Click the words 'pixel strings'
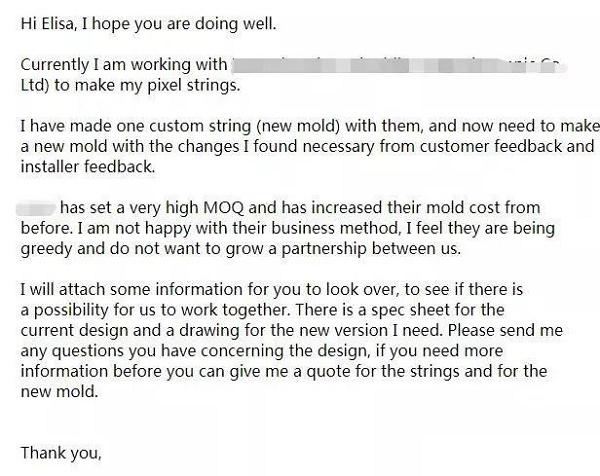Viewport: 600px width, 476px height. click(194, 85)
